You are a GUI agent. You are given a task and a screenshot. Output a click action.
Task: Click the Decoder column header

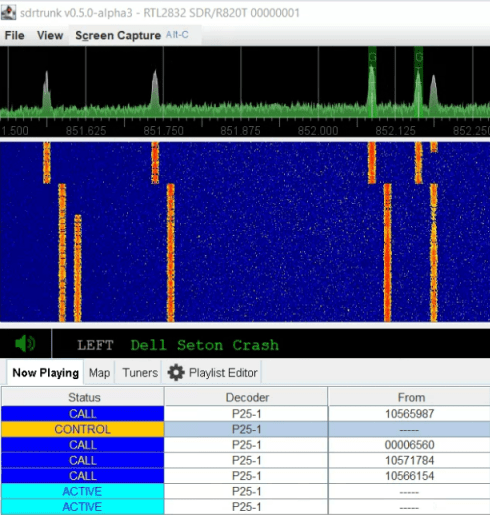coord(246,397)
